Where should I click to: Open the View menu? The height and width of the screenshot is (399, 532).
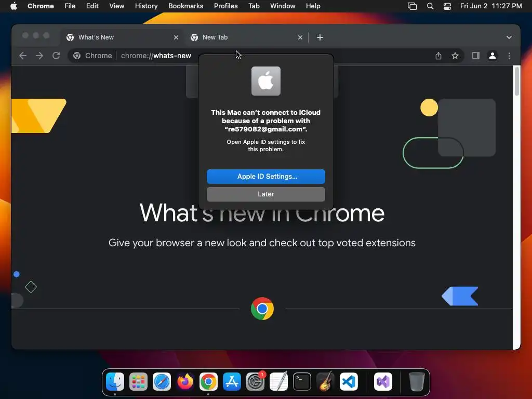[116, 6]
